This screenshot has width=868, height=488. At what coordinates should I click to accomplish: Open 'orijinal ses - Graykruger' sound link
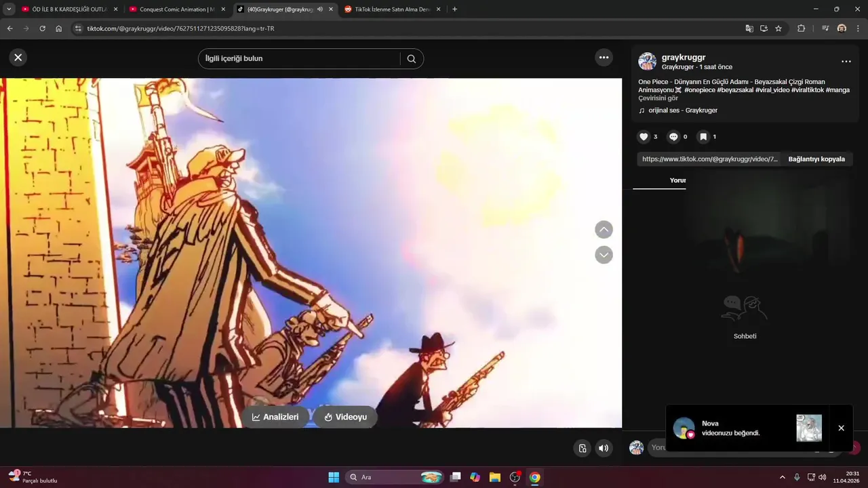[x=682, y=110]
